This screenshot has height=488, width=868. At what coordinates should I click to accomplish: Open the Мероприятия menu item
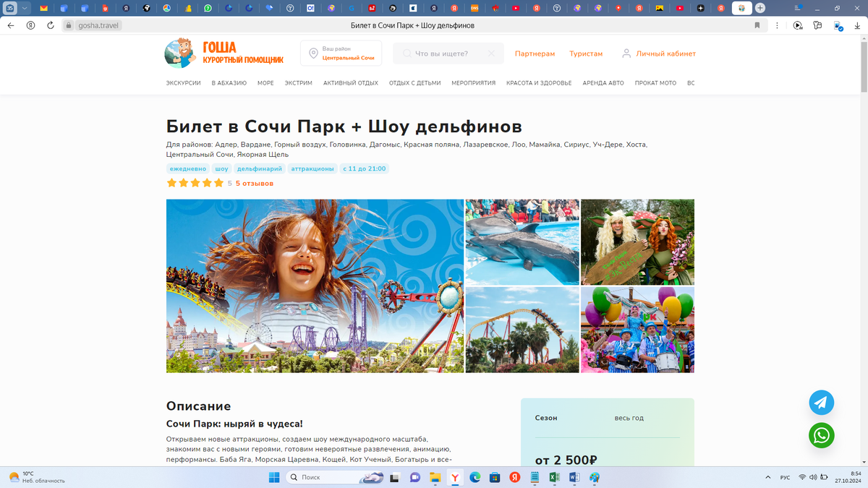pyautogui.click(x=474, y=83)
